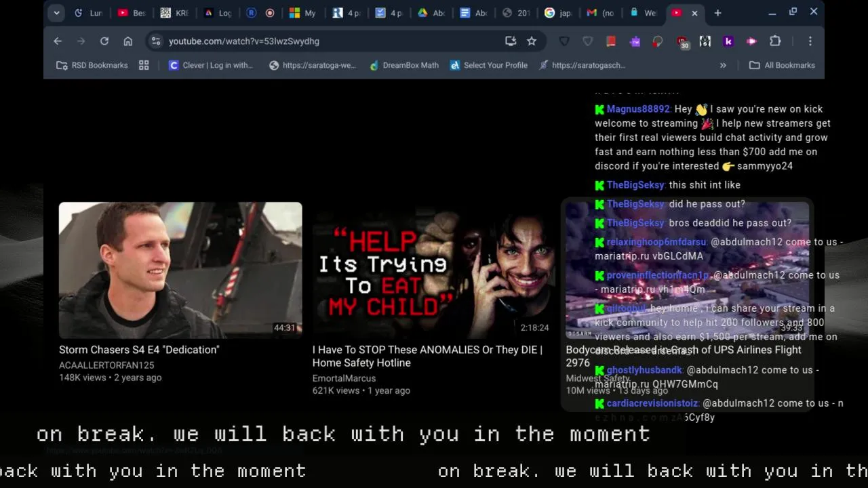Screen dimensions: 868x488
Task: Click relaxinghoop6mfdarsu chat username
Action: tap(656, 242)
